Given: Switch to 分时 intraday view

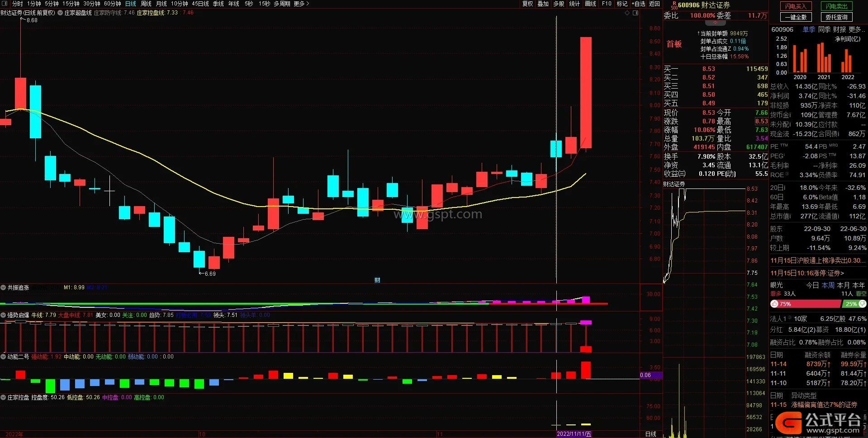Looking at the screenshot, I should [17, 4].
